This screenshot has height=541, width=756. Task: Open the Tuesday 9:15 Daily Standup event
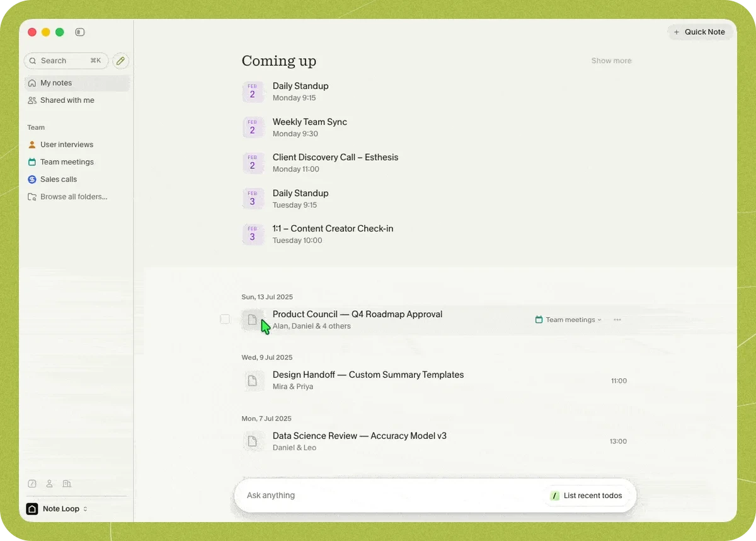click(x=301, y=199)
